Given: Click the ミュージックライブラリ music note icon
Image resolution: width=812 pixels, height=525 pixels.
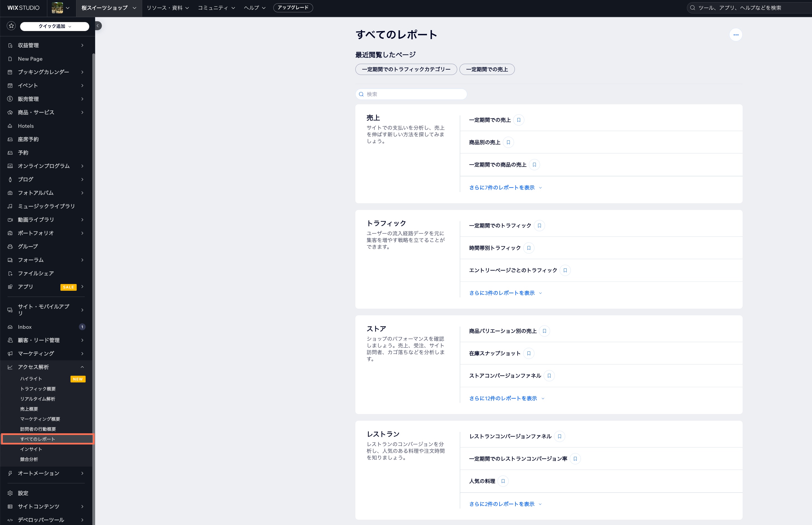Looking at the screenshot, I should [x=10, y=206].
